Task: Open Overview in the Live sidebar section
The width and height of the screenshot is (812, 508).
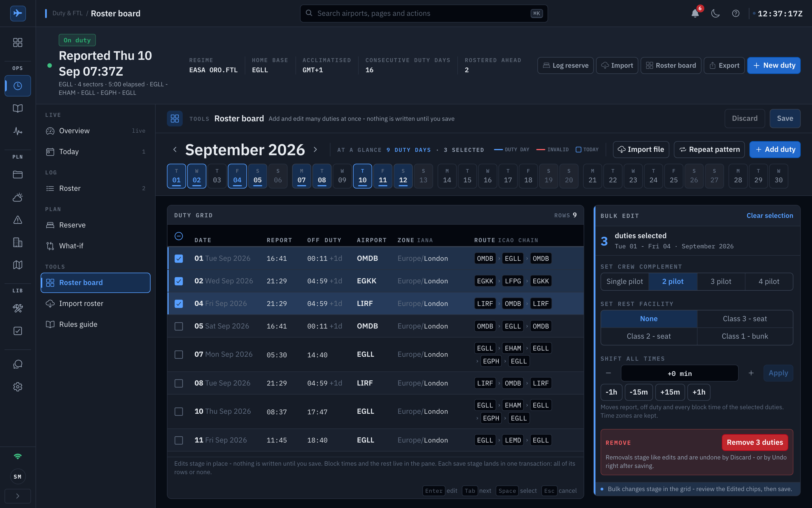Action: click(96, 131)
